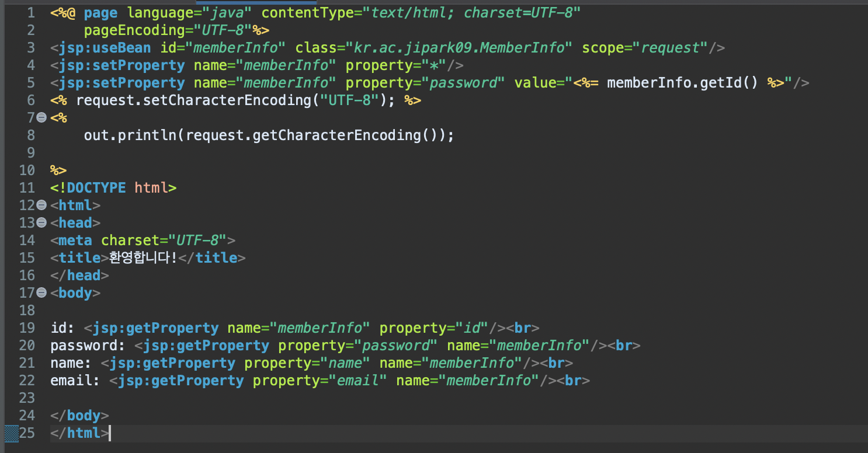Click the closing </body> tag on line 24
This screenshot has width=868, height=453.
click(79, 415)
